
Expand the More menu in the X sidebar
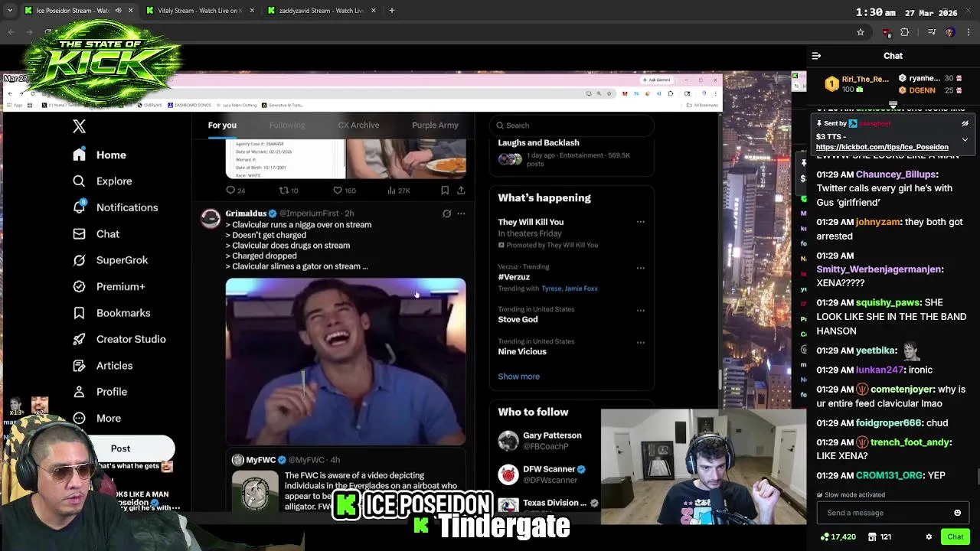[x=96, y=419]
